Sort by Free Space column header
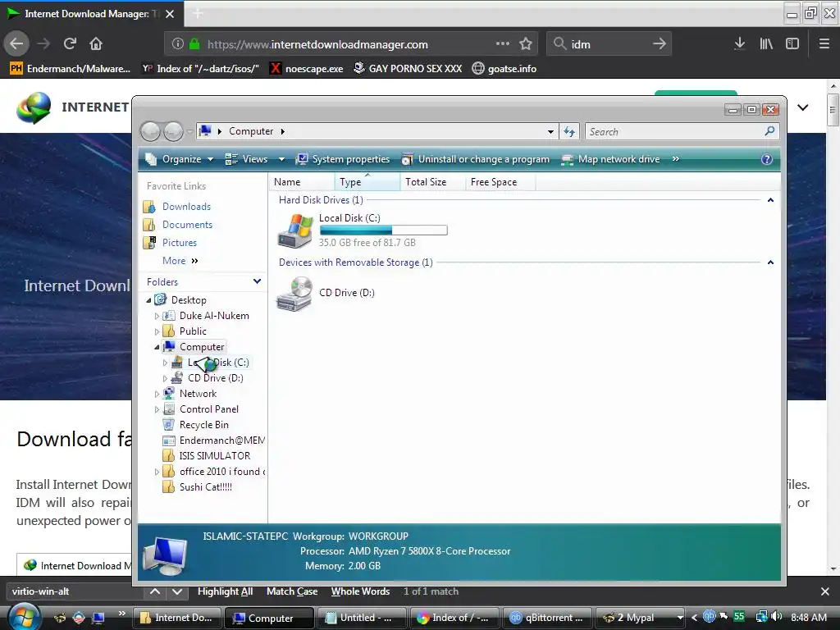Image resolution: width=840 pixels, height=630 pixels. coord(500,182)
